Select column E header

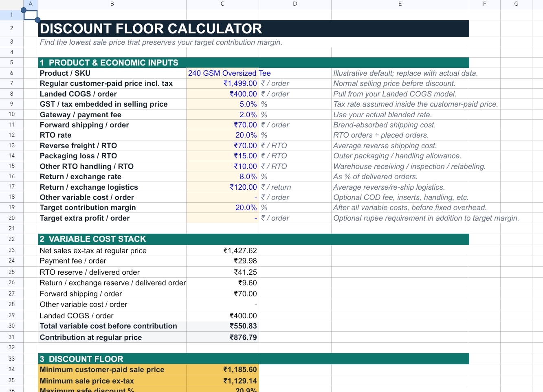[x=400, y=4]
